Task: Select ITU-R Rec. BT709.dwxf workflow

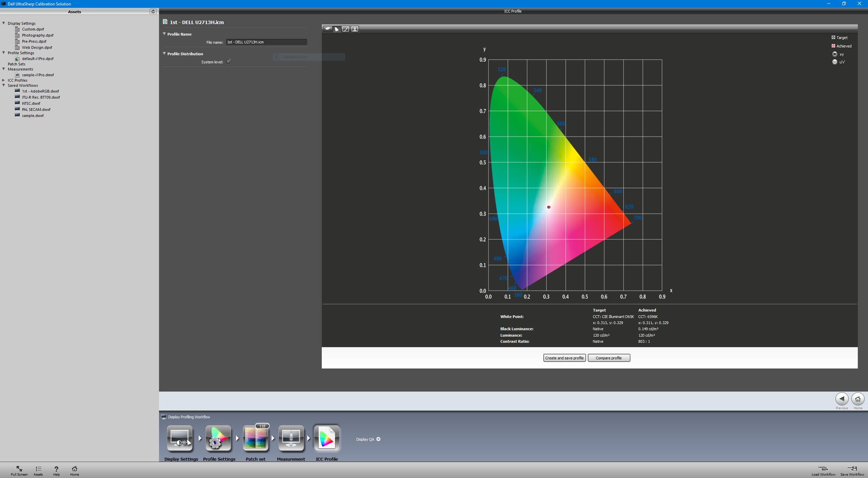Action: click(x=41, y=97)
